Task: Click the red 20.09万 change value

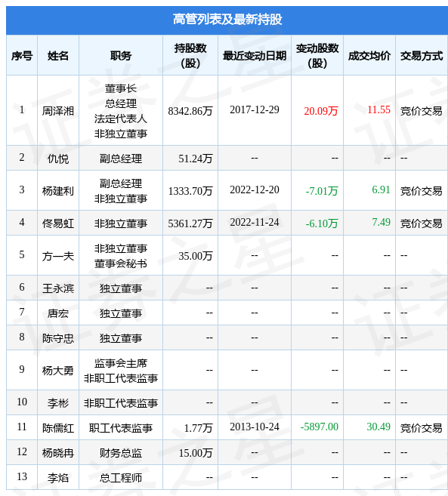Action: point(321,111)
